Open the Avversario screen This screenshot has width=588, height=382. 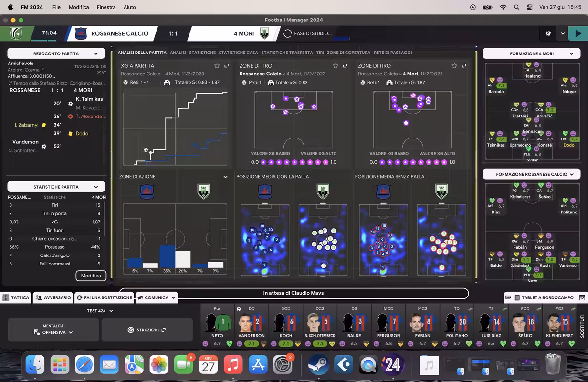click(53, 297)
